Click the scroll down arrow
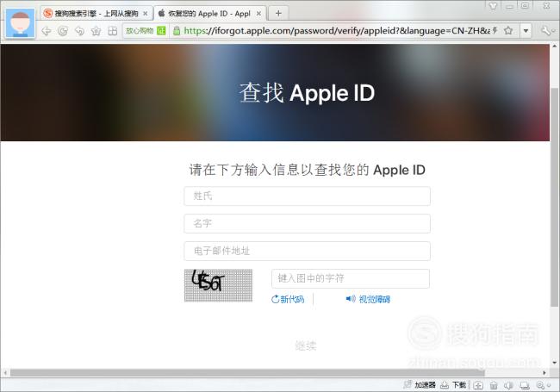This screenshot has width=560, height=392. pyautogui.click(x=554, y=363)
